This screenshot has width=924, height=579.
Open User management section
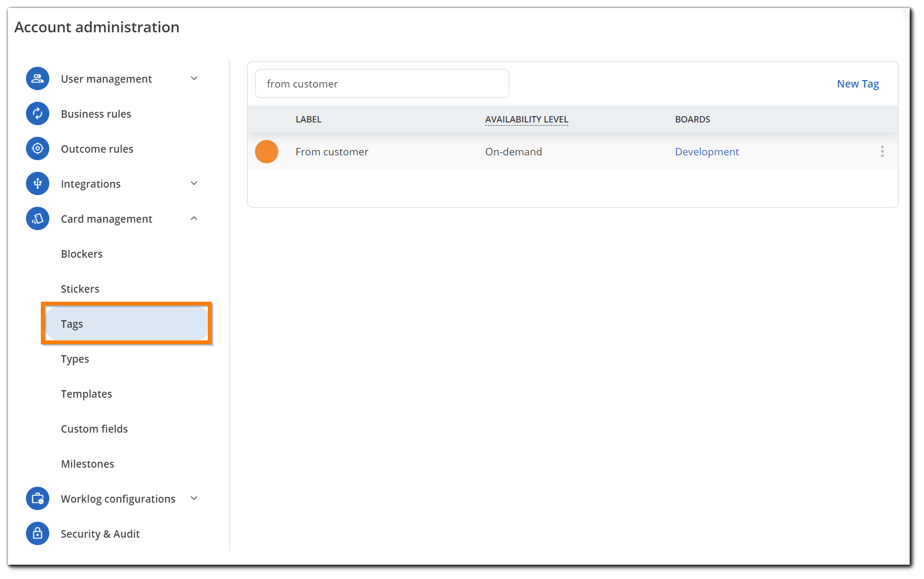107,79
